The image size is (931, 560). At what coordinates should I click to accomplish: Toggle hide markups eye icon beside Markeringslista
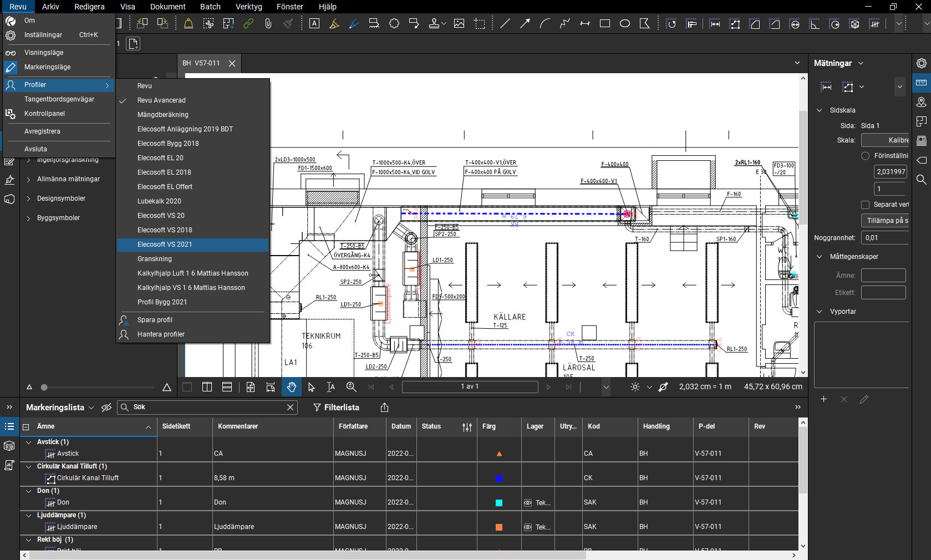tap(106, 408)
